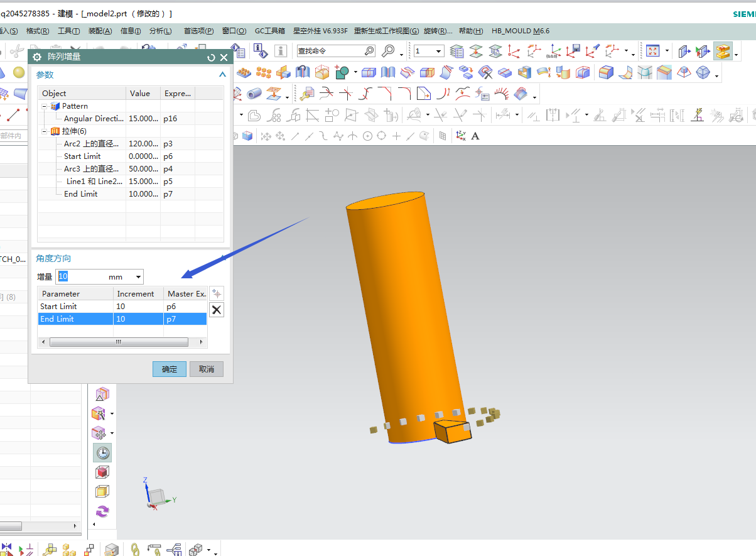This screenshot has height=556, width=756.
Task: Click the highlighted orange layer-settings icon in the top toolbar
Action: coord(723,51)
